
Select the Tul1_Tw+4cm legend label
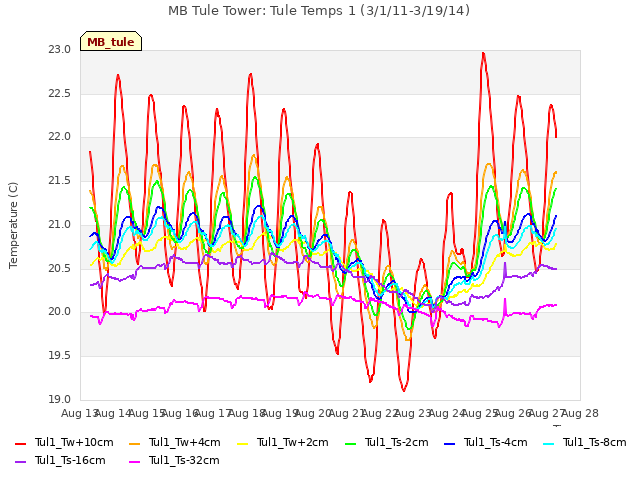184,442
